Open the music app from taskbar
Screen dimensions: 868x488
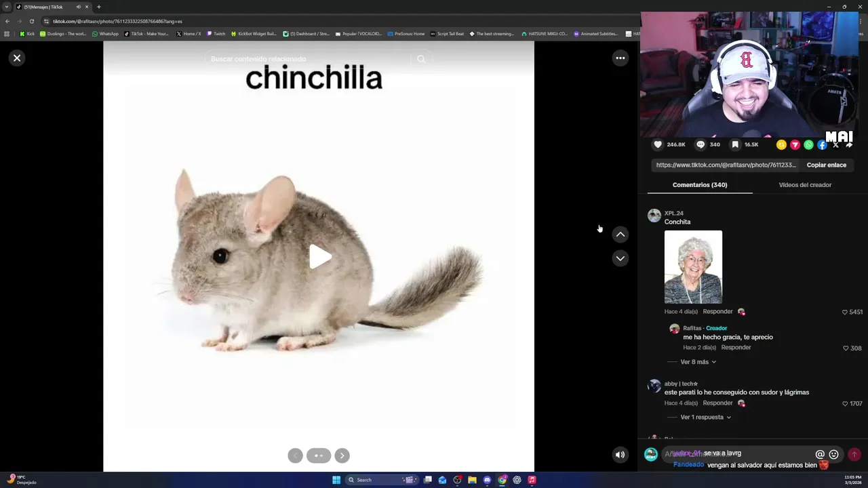point(532,480)
